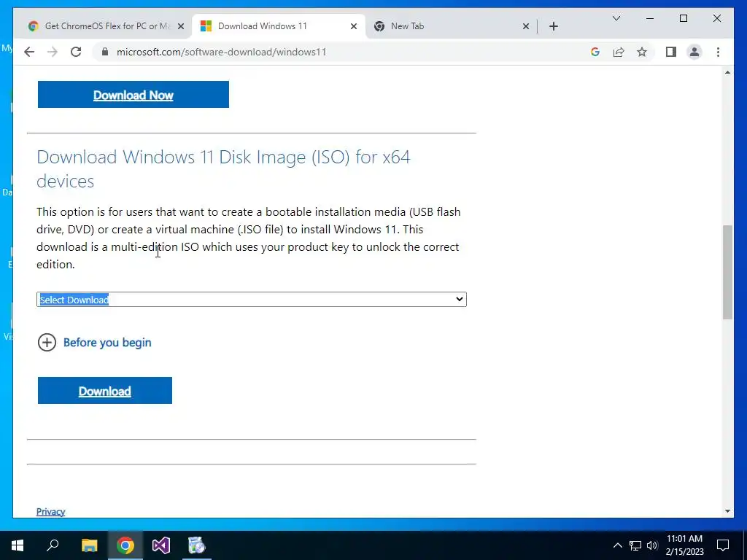The image size is (747, 560).
Task: Open File Explorer from taskbar
Action: pyautogui.click(x=89, y=545)
